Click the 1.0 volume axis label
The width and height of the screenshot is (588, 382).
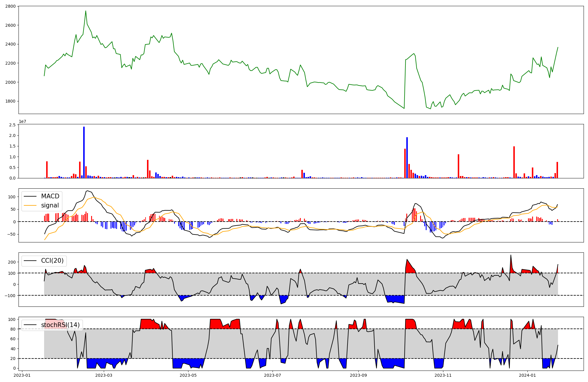pyautogui.click(x=12, y=157)
